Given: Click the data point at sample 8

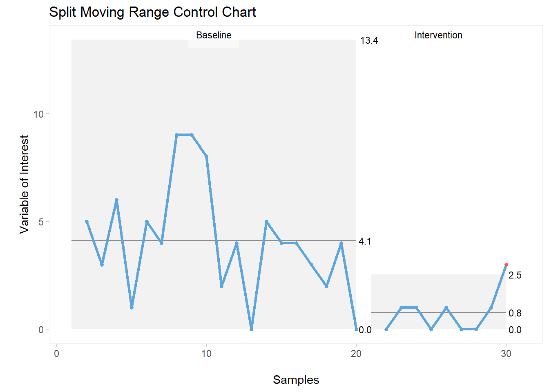Looking at the screenshot, I should click(176, 135).
